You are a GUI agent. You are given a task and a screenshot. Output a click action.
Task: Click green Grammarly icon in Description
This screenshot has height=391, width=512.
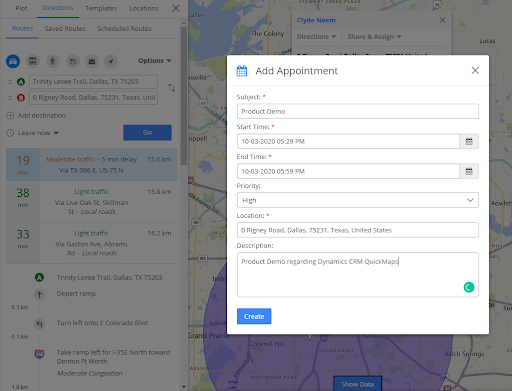[469, 287]
